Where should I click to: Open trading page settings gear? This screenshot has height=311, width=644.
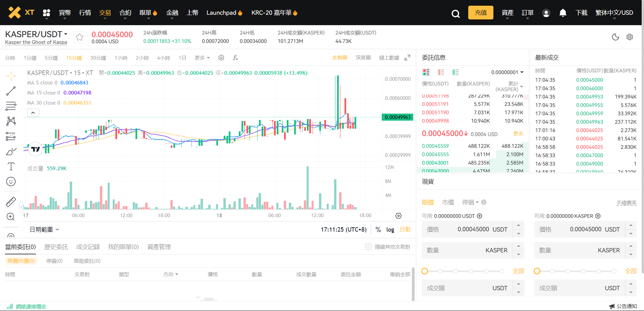tap(630, 37)
